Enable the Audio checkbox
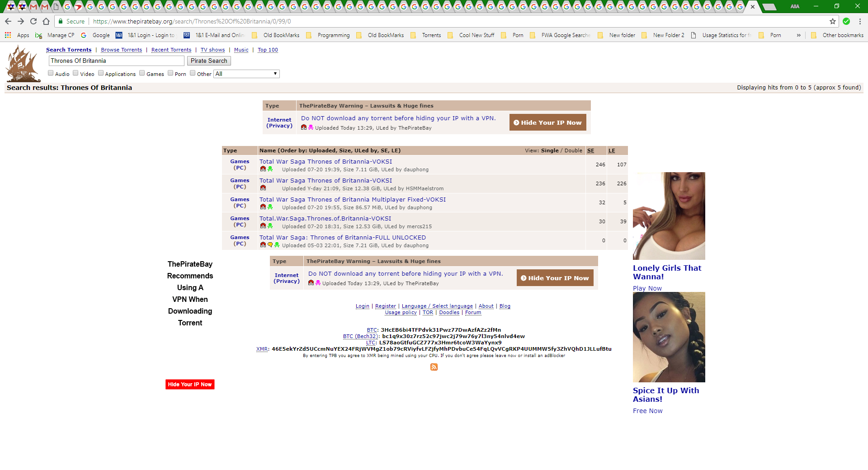This screenshot has height=470, width=868. pyautogui.click(x=51, y=73)
